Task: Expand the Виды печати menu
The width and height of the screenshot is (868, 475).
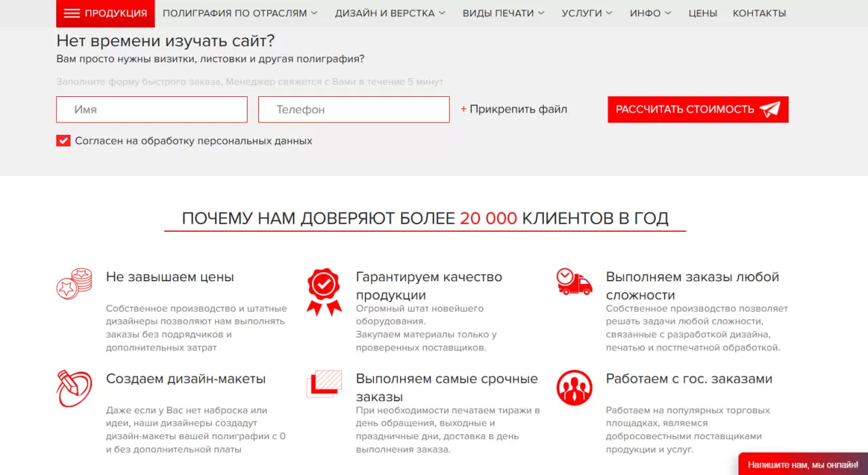Action: coord(503,14)
